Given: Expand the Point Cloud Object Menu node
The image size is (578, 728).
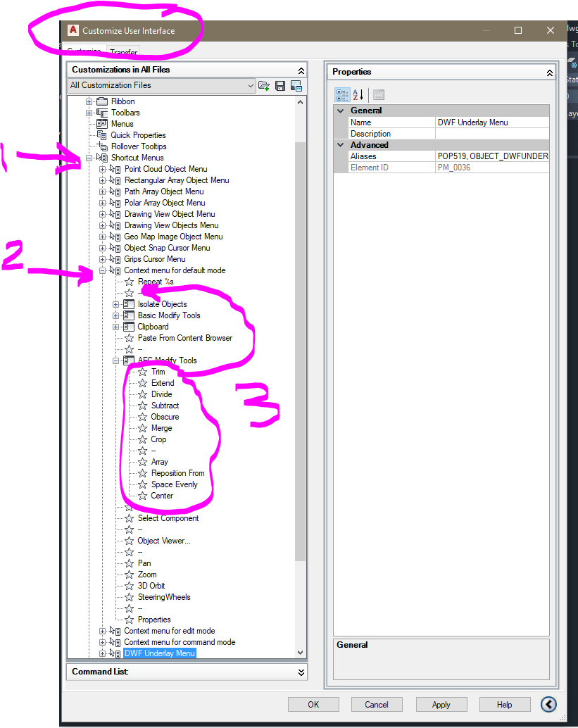Looking at the screenshot, I should click(x=102, y=169).
